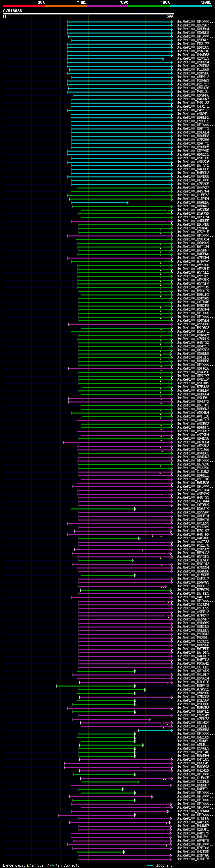Open hit UniRef100_B9REF2
This screenshot has height=868, width=215.
pos(193,118)
